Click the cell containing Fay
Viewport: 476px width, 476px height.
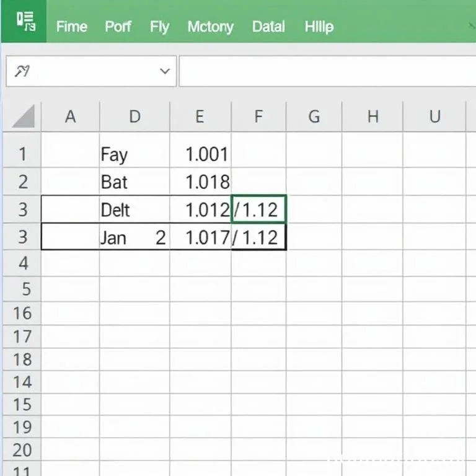pyautogui.click(x=134, y=154)
